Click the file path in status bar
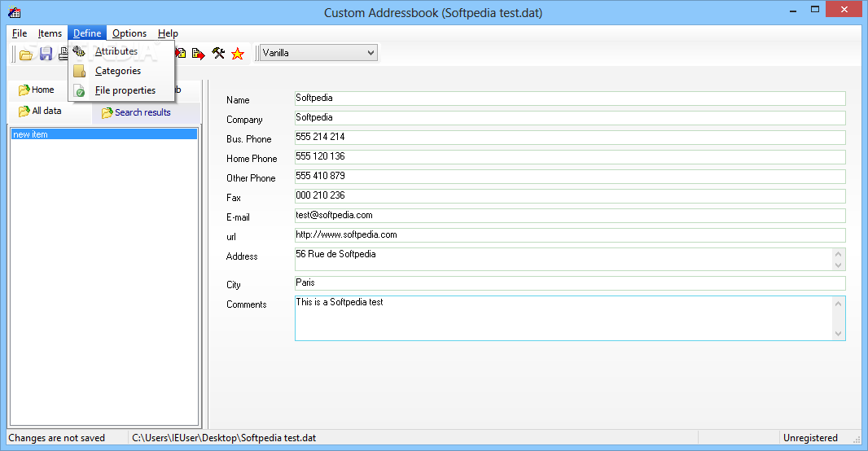This screenshot has width=868, height=451. click(224, 438)
